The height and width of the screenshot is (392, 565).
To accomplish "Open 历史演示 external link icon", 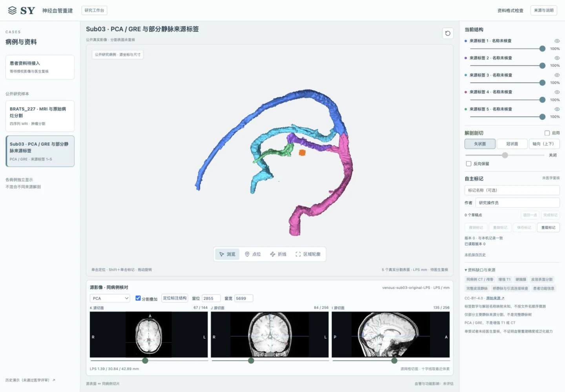I will [54, 380].
